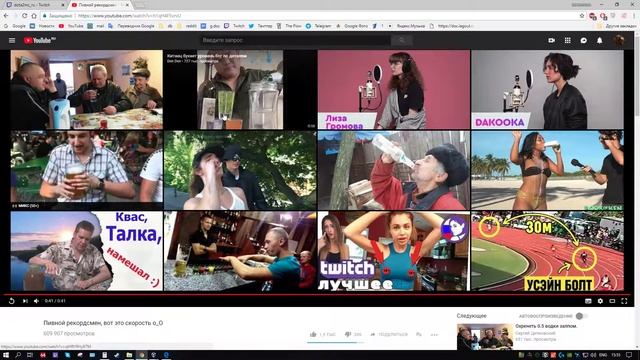The image size is (640, 360).
Task: Open the Telegram bookmark
Action: (x=319, y=26)
